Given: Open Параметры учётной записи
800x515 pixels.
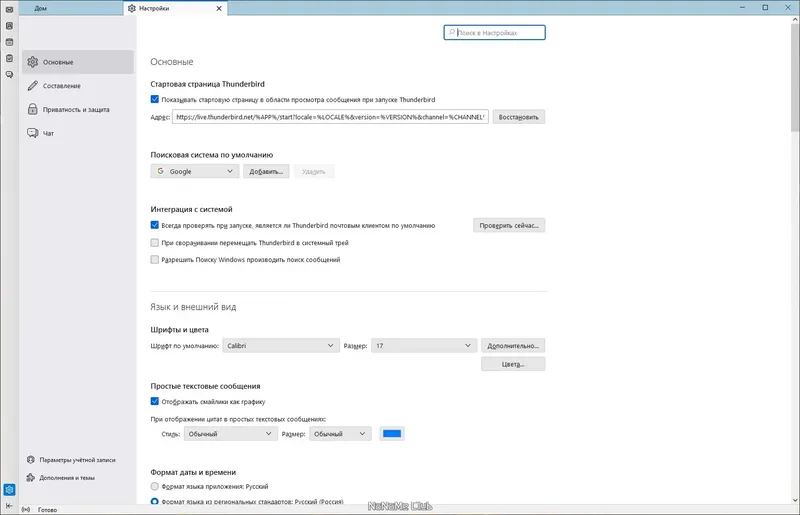Looking at the screenshot, I should 71,460.
